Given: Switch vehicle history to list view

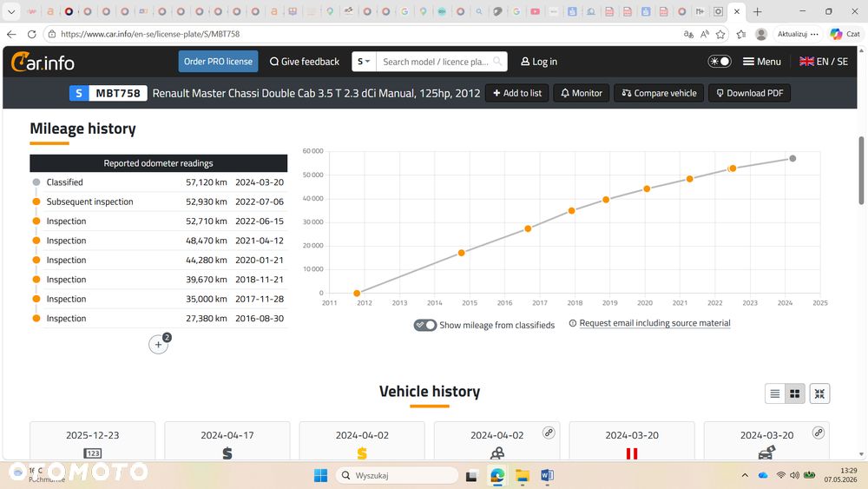Looking at the screenshot, I should [x=775, y=393].
